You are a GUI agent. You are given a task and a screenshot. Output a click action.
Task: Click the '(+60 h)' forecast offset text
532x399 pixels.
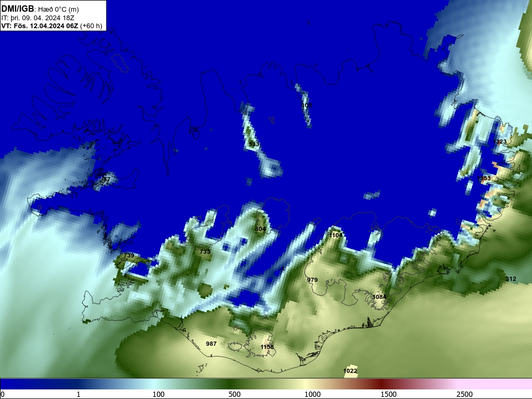[x=92, y=26]
